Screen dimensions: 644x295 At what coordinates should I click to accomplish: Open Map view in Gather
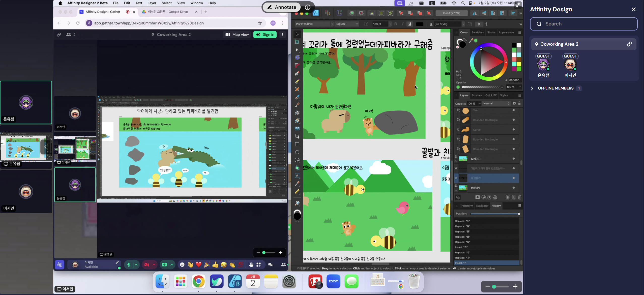pos(237,35)
